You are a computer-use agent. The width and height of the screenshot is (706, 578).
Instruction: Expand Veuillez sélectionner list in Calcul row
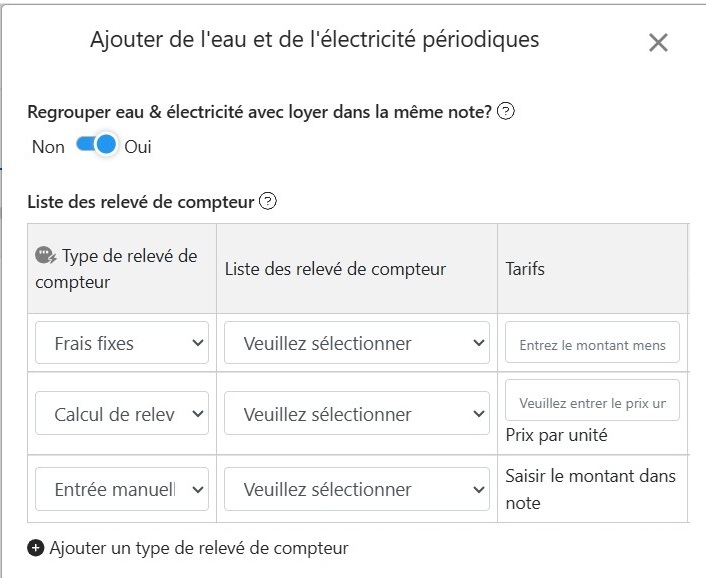(x=357, y=414)
